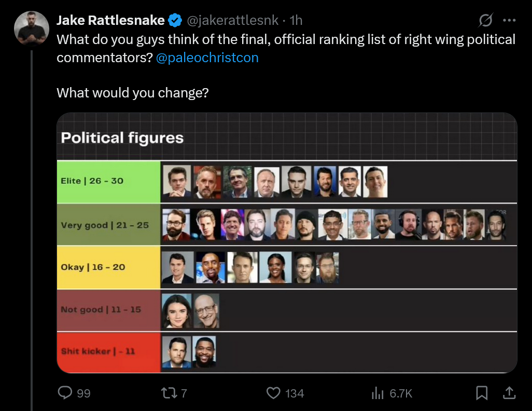Open view analytics showing 6.7K
532x411 pixels.
(377, 393)
